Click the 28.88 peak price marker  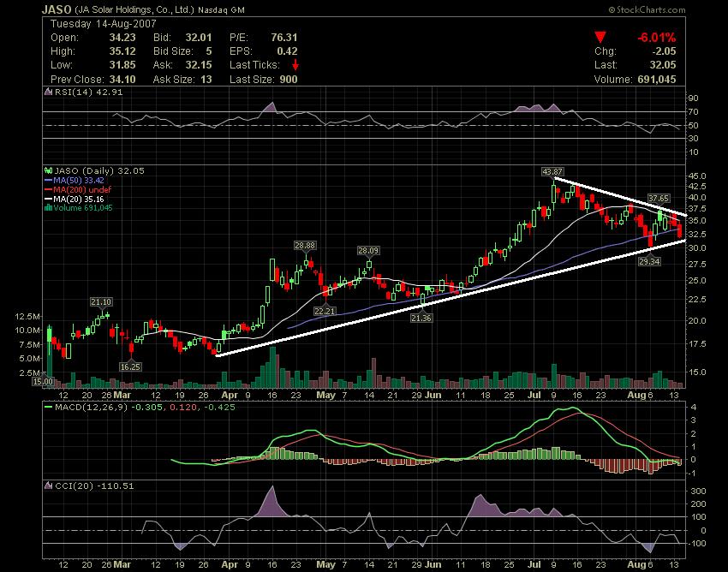click(x=305, y=245)
